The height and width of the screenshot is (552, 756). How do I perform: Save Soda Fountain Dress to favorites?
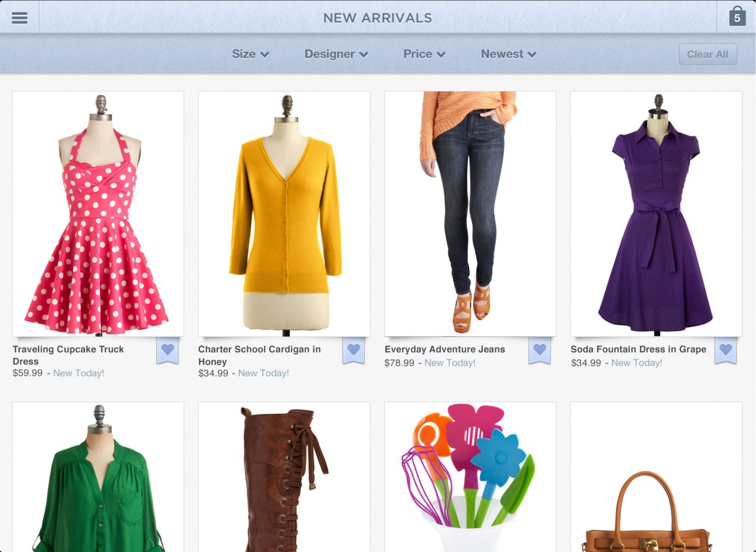point(725,350)
